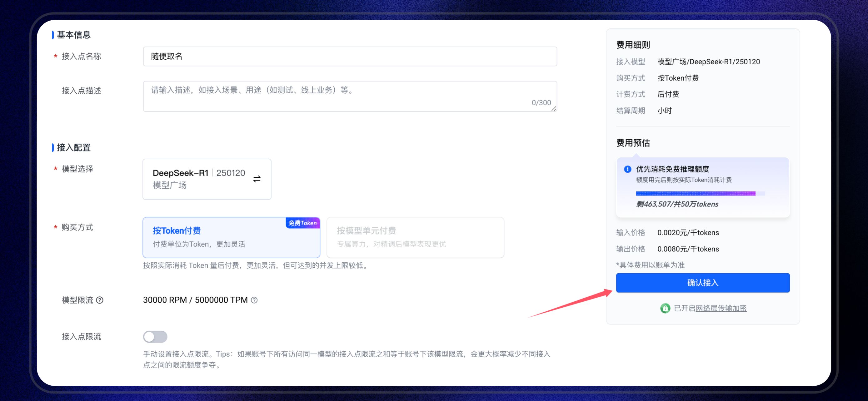Click the 免费Token badge on the payment card
This screenshot has width=868, height=401.
[x=302, y=223]
